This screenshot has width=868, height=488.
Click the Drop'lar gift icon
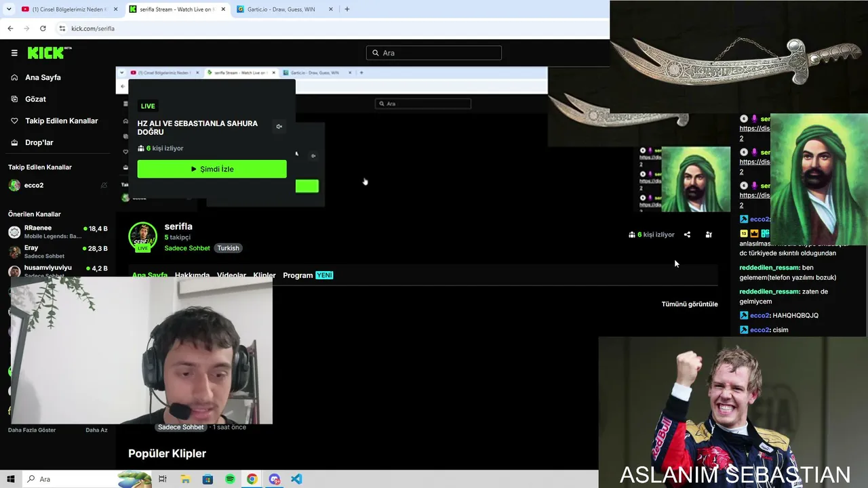[14, 142]
